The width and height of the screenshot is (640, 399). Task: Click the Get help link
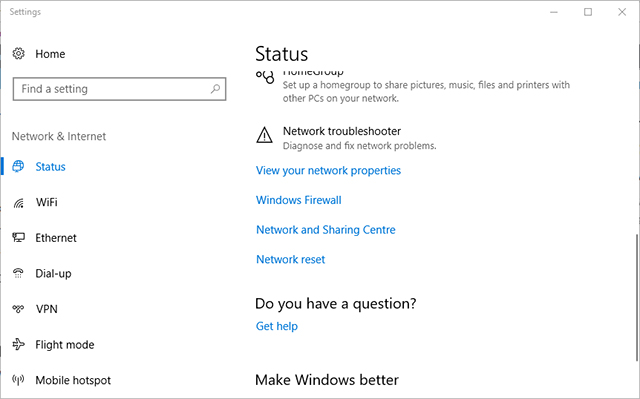click(x=277, y=326)
